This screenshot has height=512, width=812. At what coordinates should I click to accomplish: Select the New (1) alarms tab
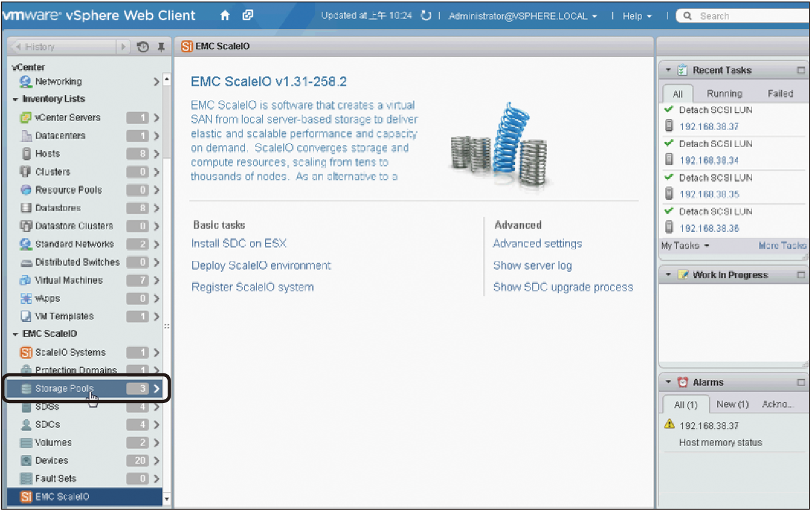[x=732, y=404]
